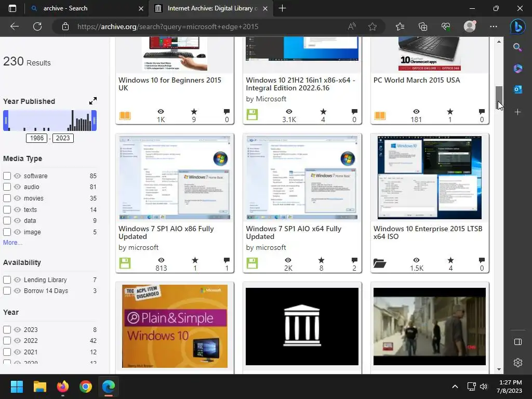Toggle the eye icon beside 2022

click(17, 340)
